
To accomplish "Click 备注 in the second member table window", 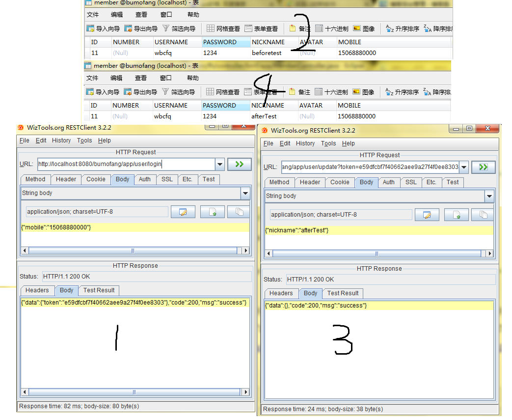I will tap(299, 92).
